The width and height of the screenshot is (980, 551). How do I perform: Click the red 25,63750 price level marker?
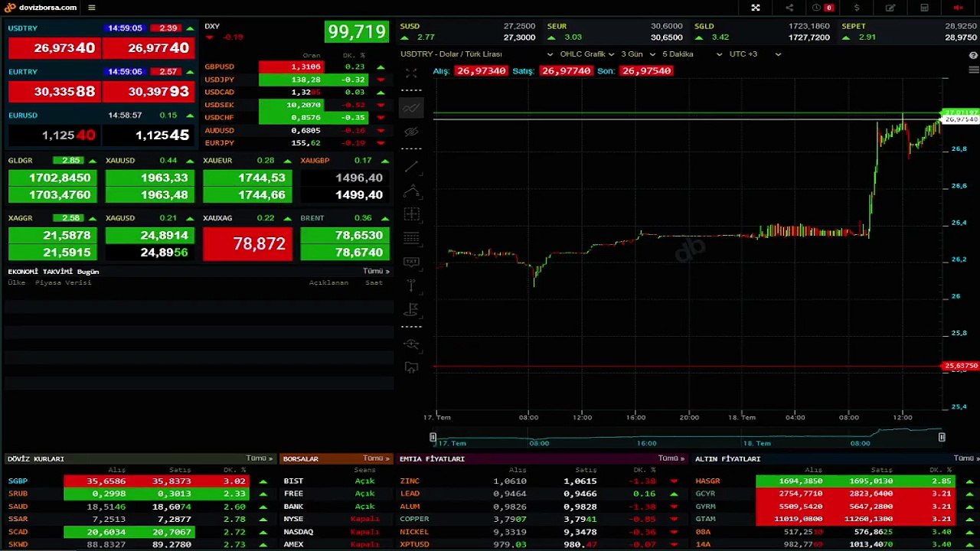point(961,367)
